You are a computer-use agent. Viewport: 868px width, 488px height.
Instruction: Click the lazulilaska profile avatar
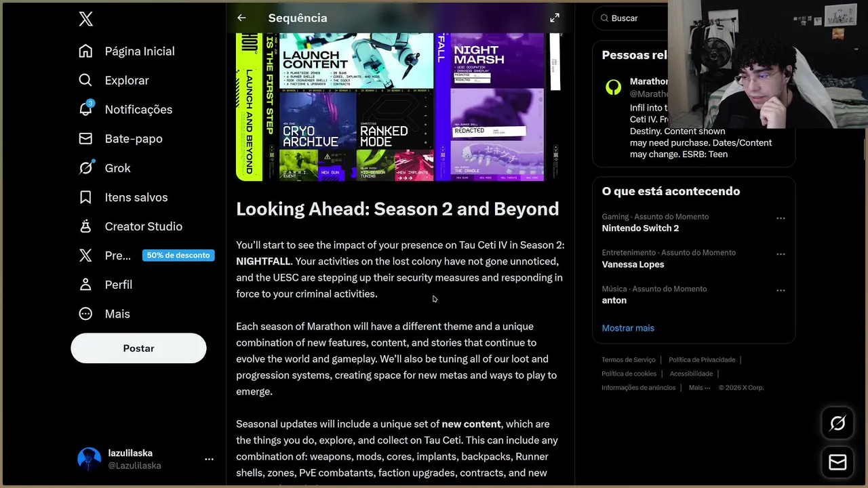(90, 459)
